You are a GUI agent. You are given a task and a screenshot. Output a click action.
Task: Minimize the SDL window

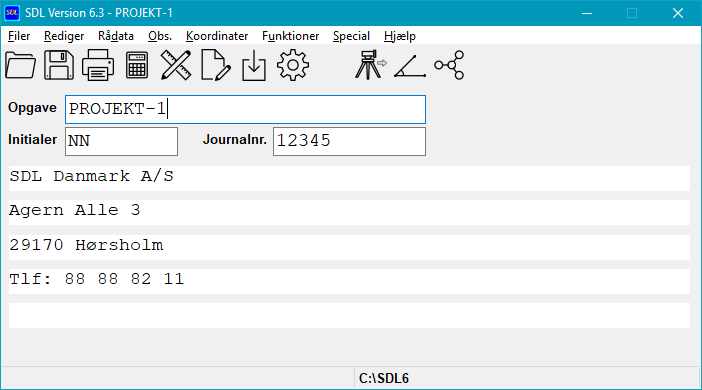[x=587, y=13]
